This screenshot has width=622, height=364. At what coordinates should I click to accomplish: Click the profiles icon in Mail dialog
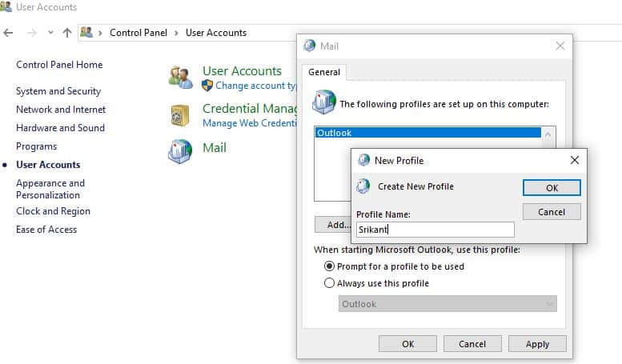coord(324,102)
